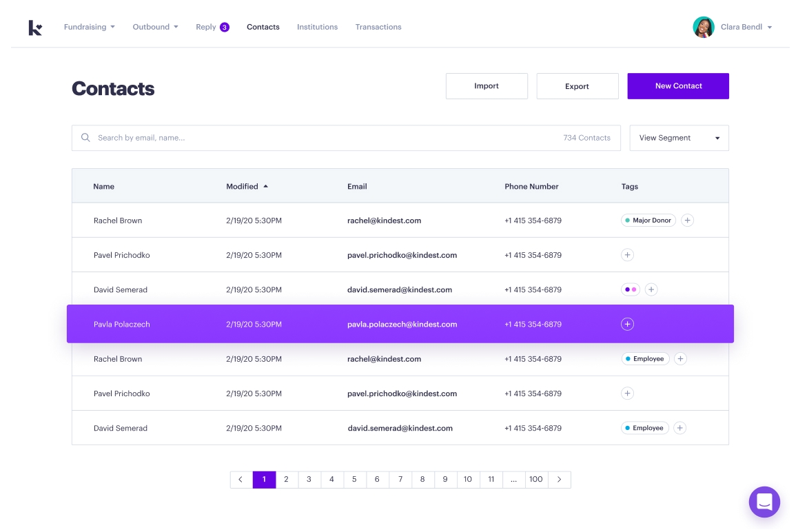Click the Export button
This screenshot has height=532, width=798.
(577, 86)
